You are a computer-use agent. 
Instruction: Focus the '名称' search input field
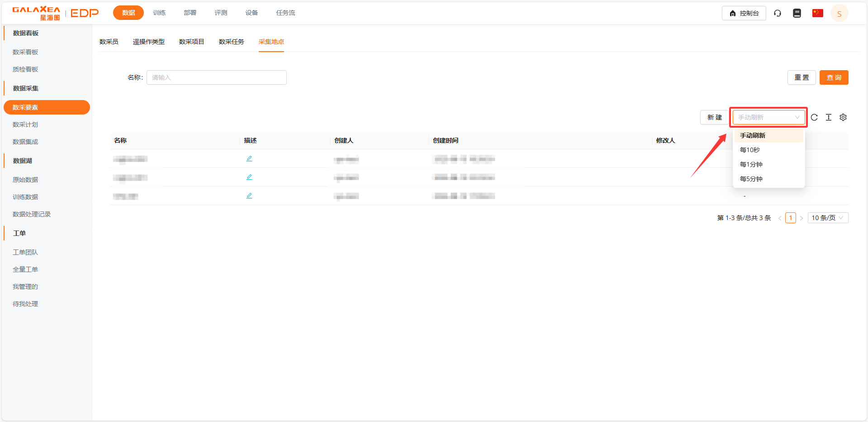tap(217, 77)
